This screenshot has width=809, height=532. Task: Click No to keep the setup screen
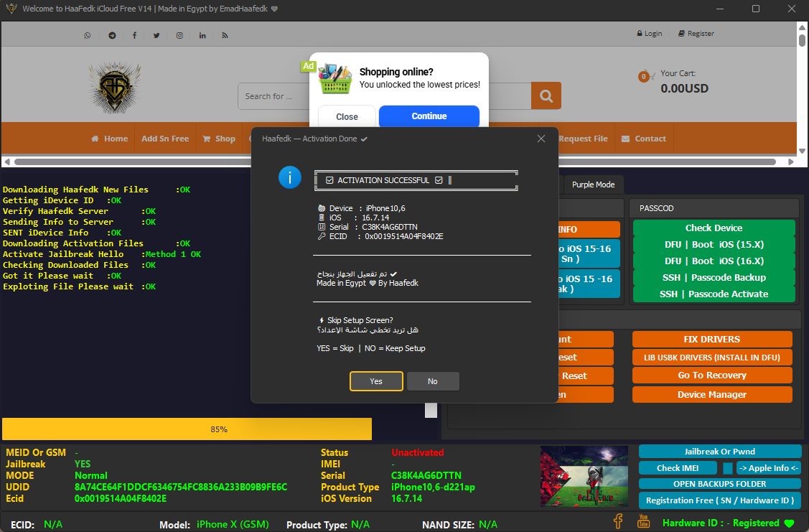pos(433,381)
